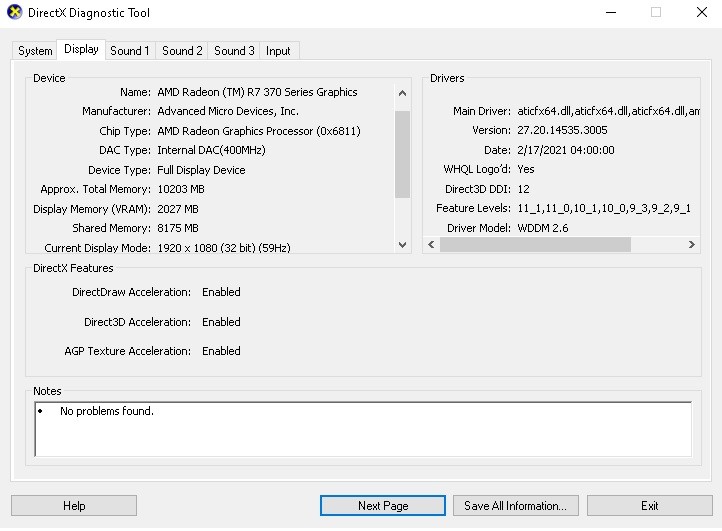
Task: Click the Notes text box
Action: coord(363,429)
